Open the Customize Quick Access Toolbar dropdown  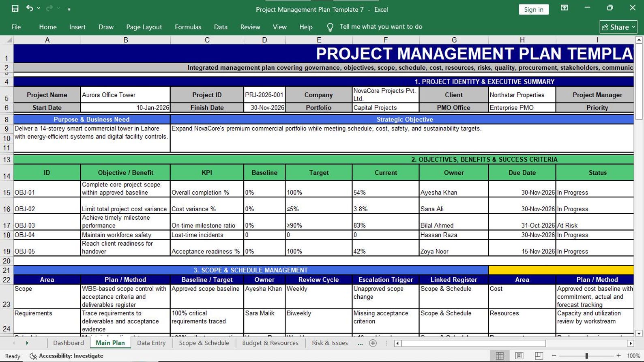pos(69,9)
